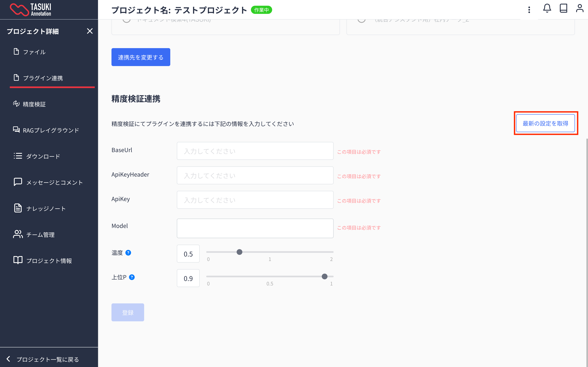
Task: Go to RAGプレイグラウンド in sidebar
Action: pos(51,130)
